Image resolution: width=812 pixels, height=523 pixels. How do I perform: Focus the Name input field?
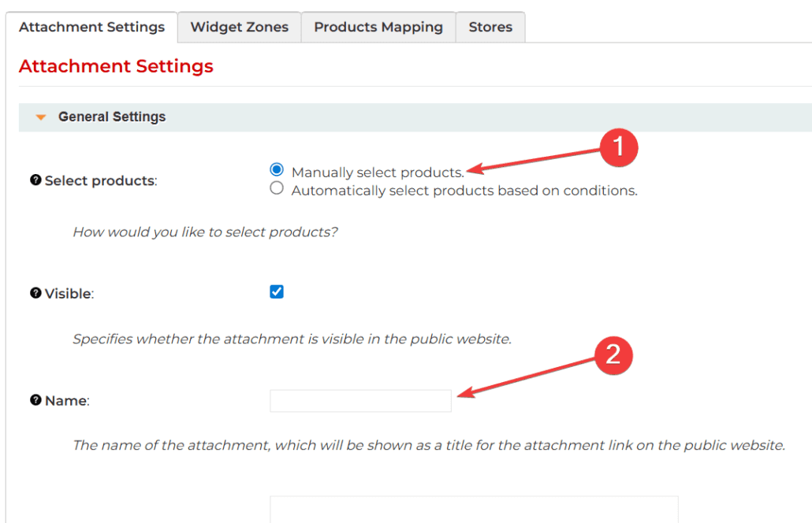[x=360, y=401]
